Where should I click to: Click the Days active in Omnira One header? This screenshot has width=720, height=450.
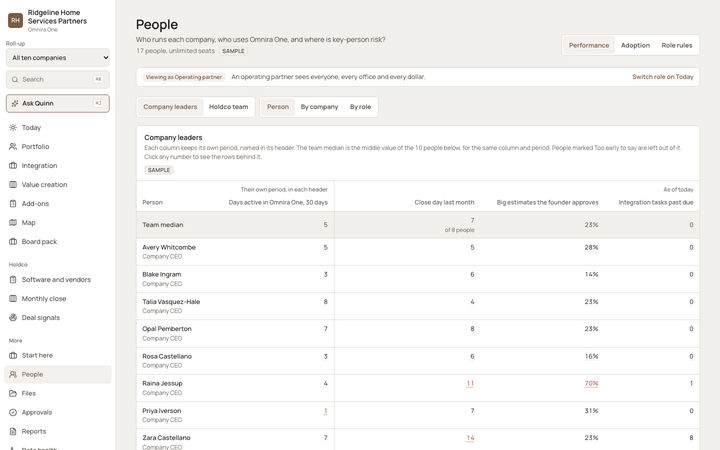[x=278, y=202]
